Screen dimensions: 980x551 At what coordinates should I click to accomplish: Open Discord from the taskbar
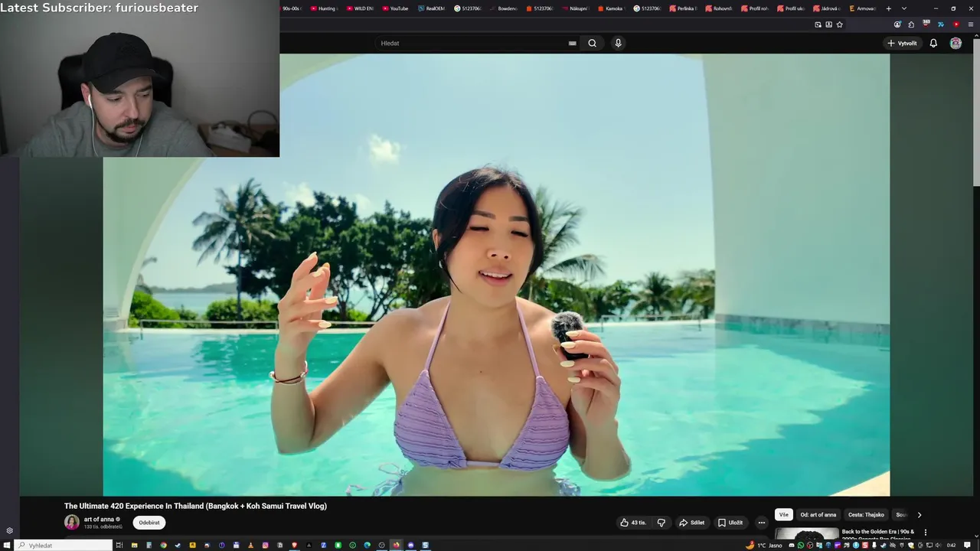(x=410, y=545)
